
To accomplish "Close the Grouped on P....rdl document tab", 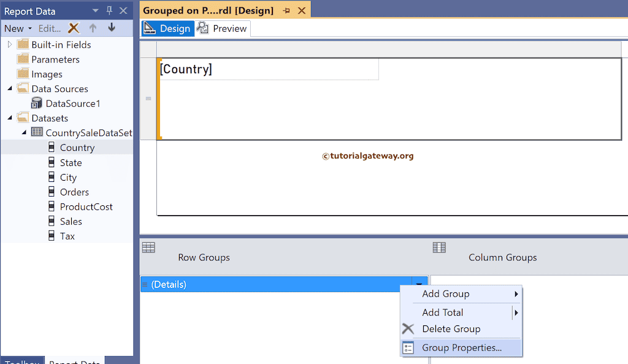I will 302,11.
